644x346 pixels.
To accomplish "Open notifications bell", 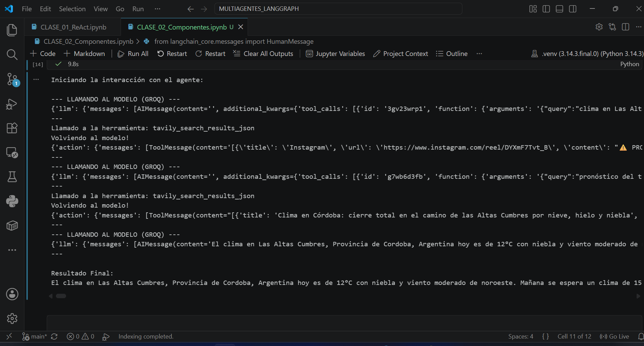I will 640,336.
